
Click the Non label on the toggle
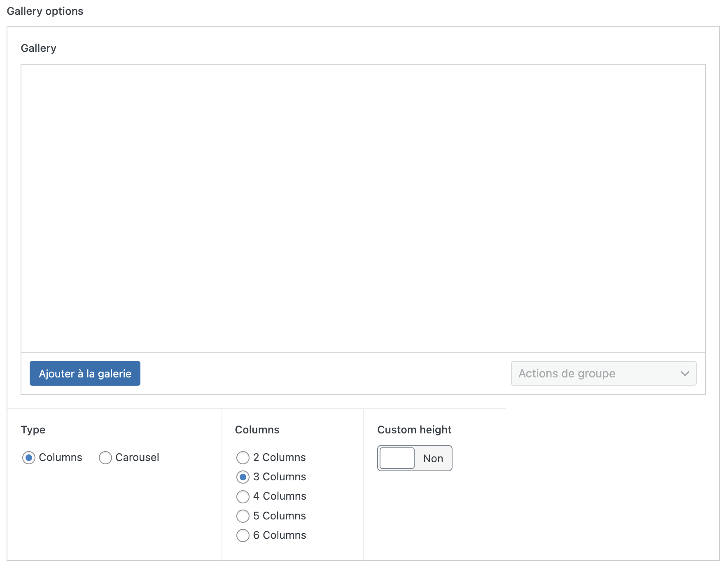click(433, 459)
